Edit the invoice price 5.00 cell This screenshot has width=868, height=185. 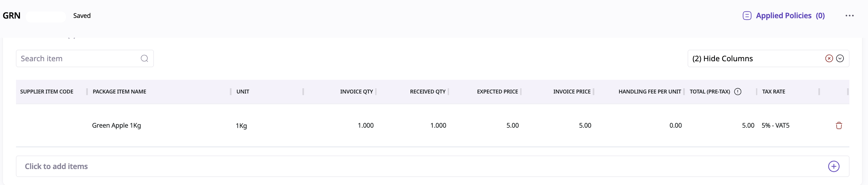[585, 125]
